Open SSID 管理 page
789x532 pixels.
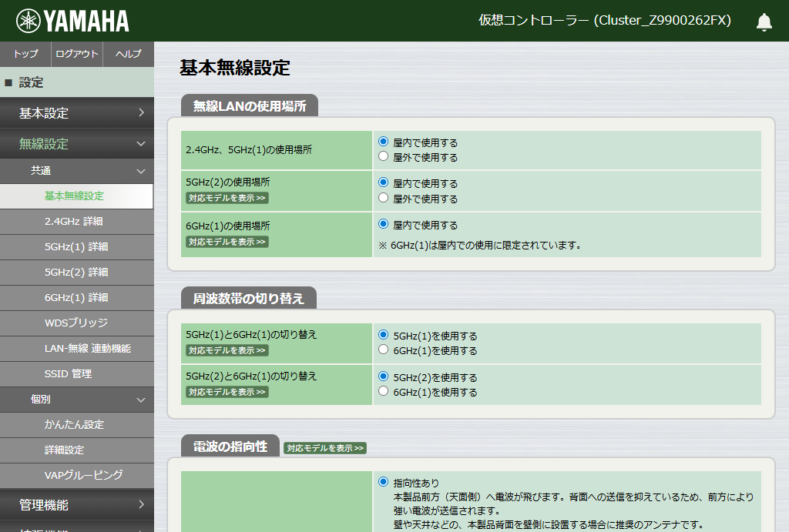tap(77, 373)
